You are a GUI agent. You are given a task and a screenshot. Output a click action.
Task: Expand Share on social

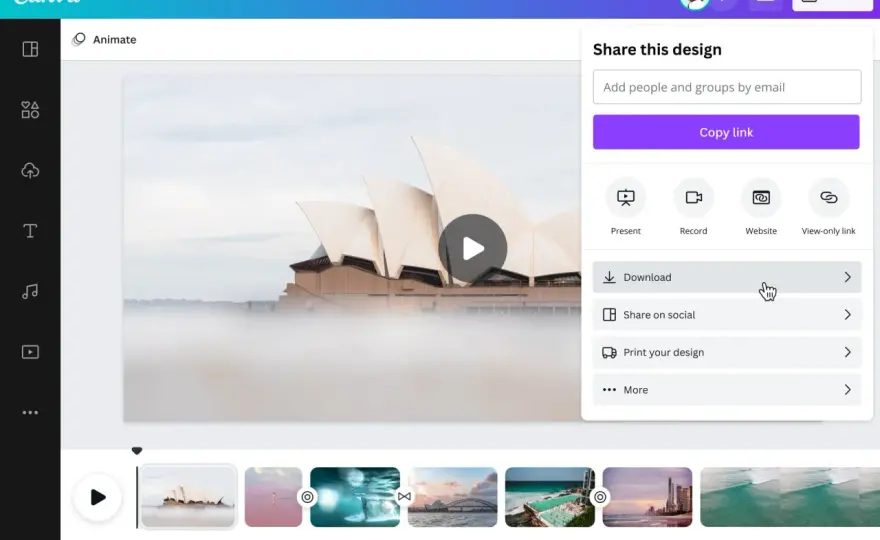[x=727, y=315]
